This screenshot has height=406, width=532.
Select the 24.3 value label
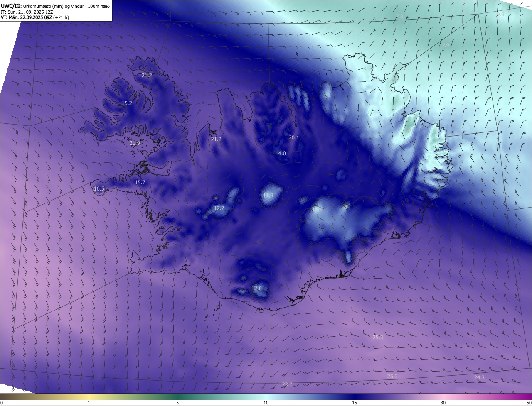[479, 377]
